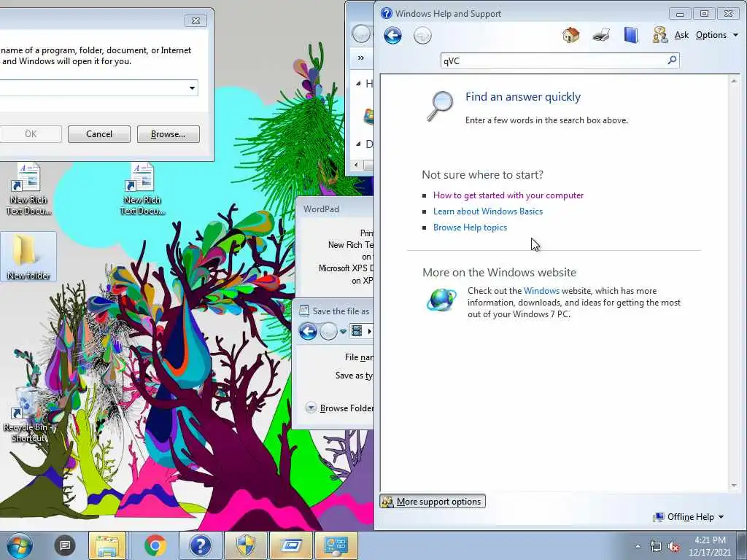Screen dimensions: 747x560
Task: Open the Windows Start menu
Action: coord(19,545)
